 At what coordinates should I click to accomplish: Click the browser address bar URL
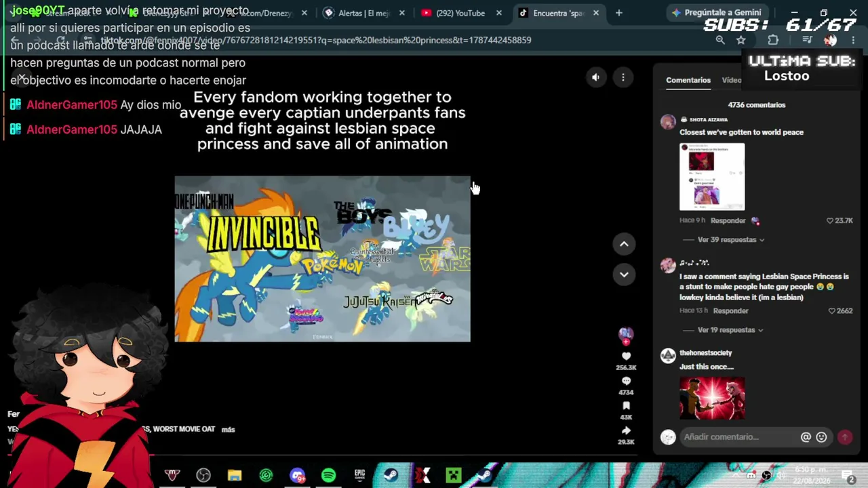316,40
